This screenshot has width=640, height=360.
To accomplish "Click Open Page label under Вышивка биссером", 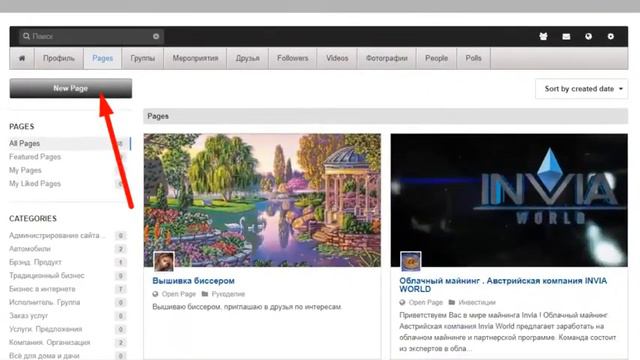I will pos(179,294).
